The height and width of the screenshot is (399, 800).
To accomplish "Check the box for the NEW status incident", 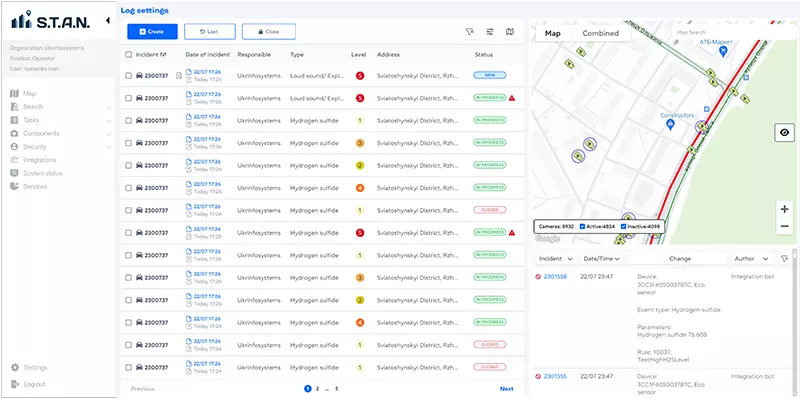I will [129, 76].
